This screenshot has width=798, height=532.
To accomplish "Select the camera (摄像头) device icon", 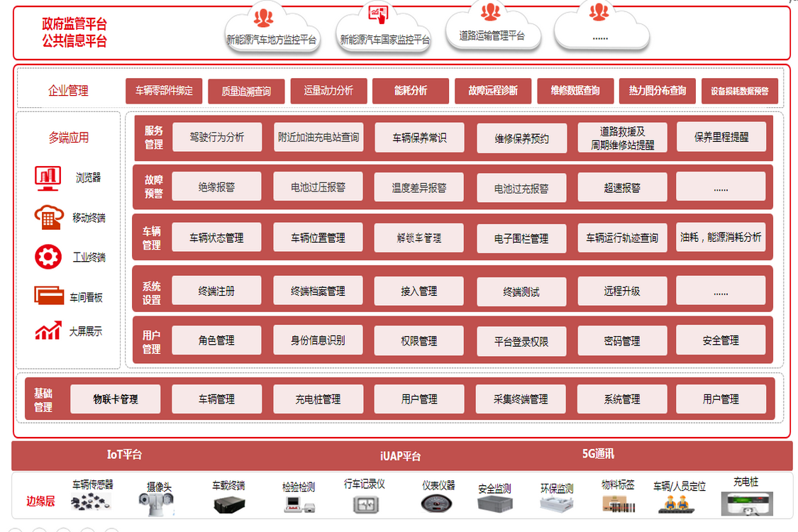I will (x=157, y=503).
